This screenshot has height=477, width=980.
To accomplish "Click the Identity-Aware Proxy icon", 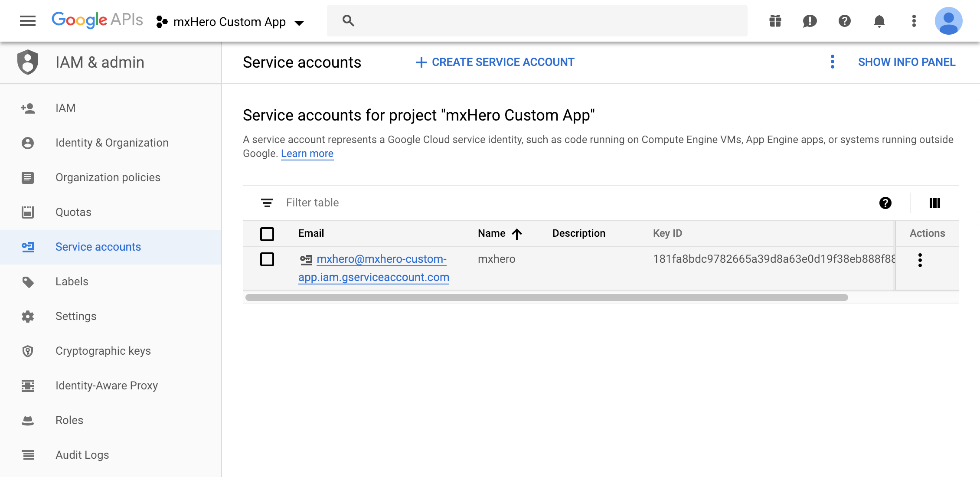I will coord(28,386).
